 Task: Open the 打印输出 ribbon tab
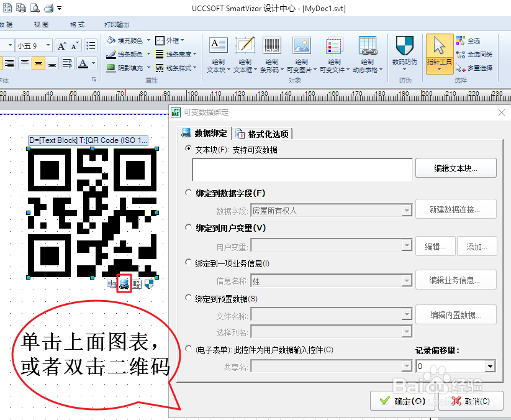click(116, 24)
